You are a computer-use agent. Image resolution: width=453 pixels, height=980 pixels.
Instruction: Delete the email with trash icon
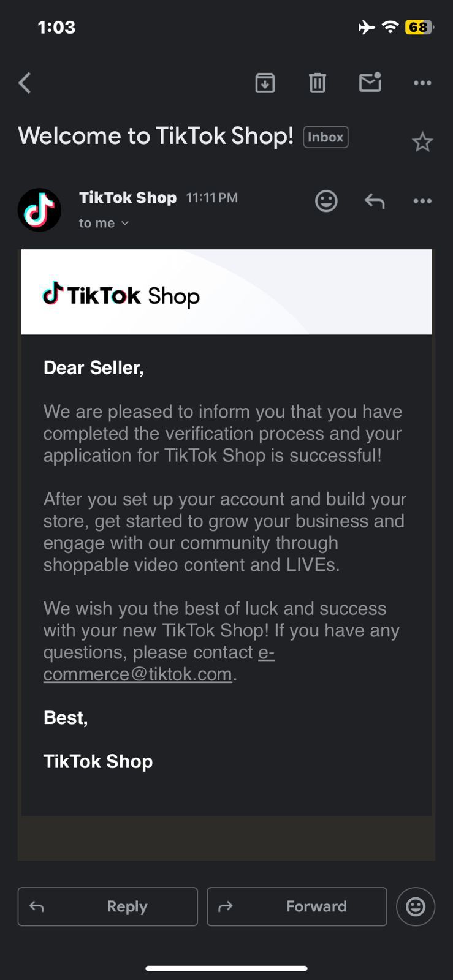point(317,83)
